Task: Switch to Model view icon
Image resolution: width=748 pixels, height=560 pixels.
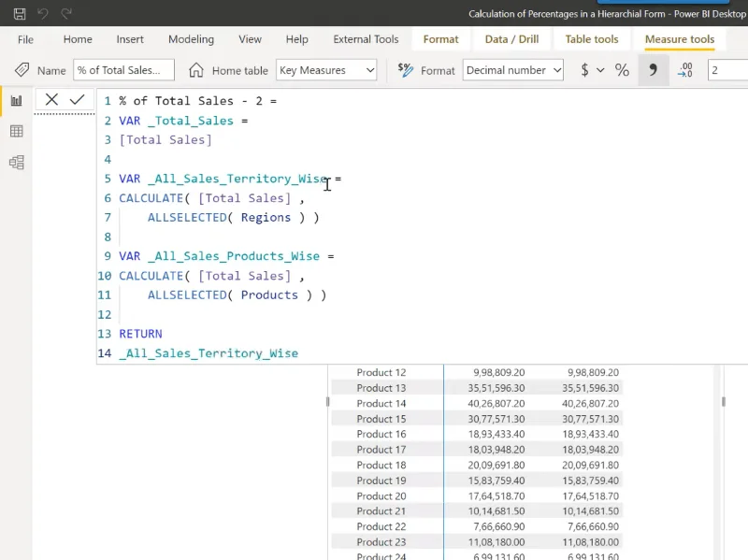Action: coord(17,162)
